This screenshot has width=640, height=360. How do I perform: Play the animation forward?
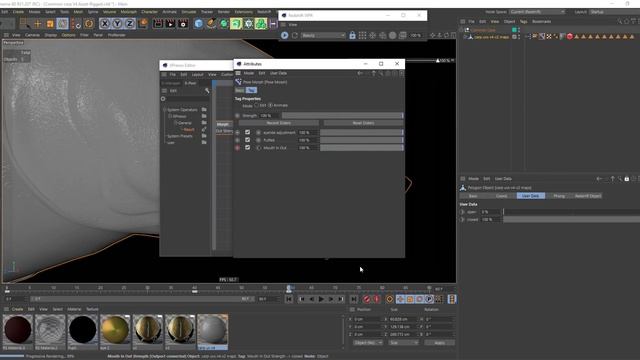pyautogui.click(x=321, y=299)
